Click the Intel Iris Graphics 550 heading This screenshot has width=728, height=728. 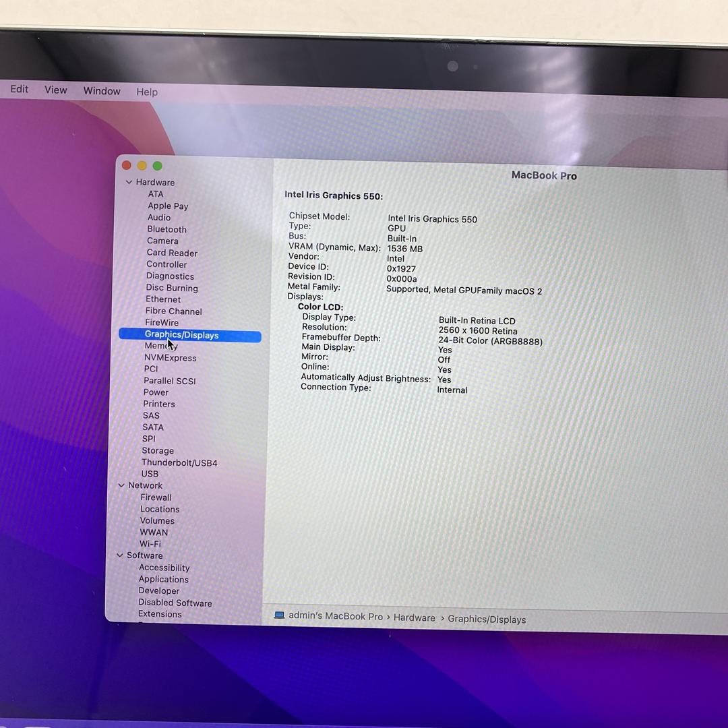click(x=334, y=195)
